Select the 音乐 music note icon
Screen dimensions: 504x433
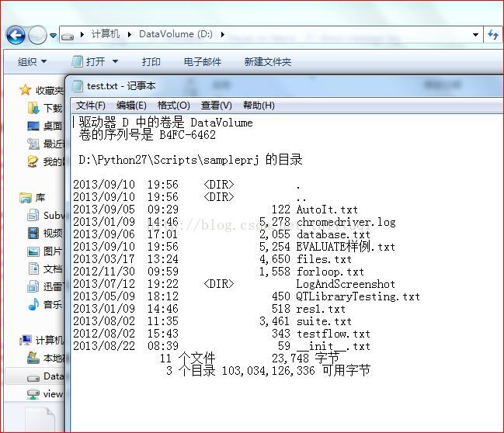click(x=33, y=304)
